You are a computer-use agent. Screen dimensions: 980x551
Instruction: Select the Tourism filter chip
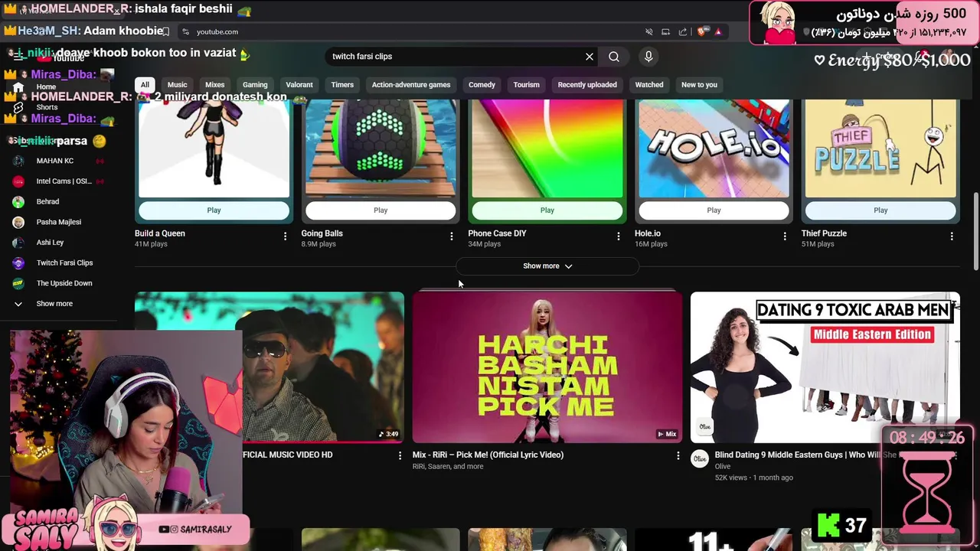(x=526, y=85)
